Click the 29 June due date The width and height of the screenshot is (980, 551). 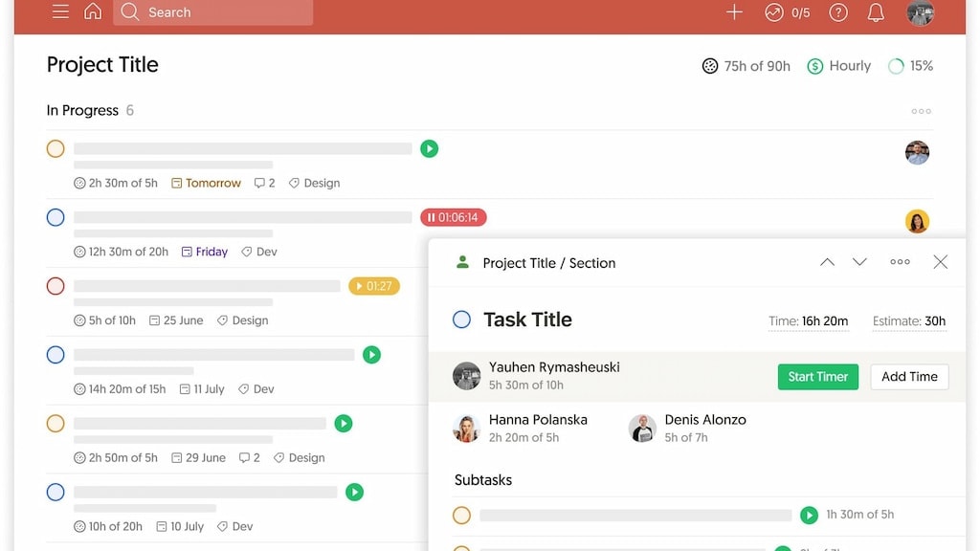coord(199,458)
